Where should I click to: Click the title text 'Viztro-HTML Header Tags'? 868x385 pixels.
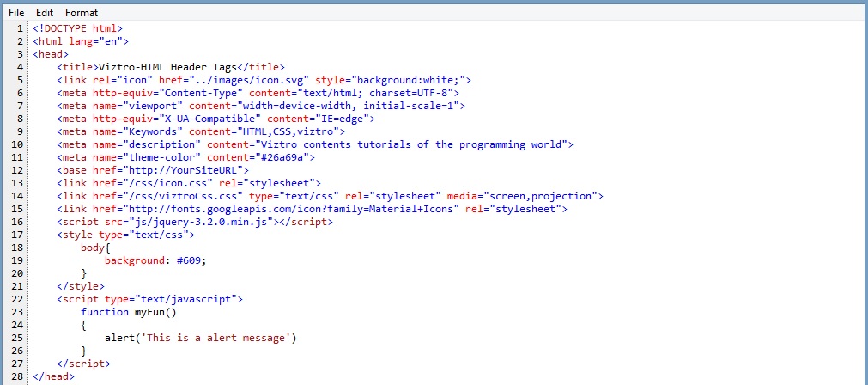coord(167,67)
